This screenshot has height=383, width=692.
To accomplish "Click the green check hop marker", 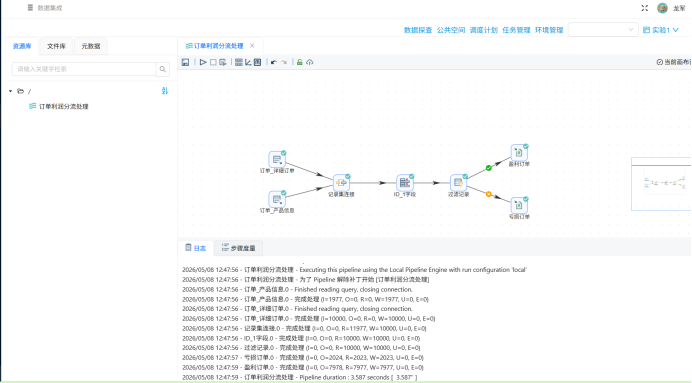I will [x=489, y=168].
